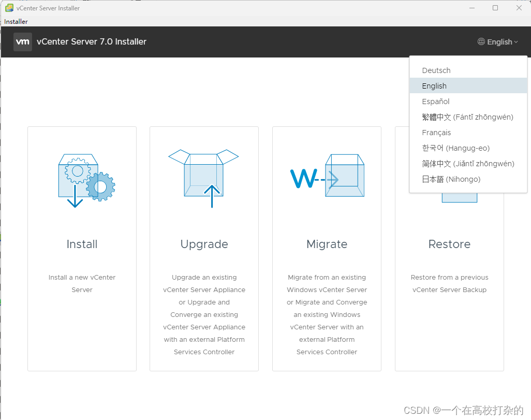The height and width of the screenshot is (420, 531).
Task: Select English in the language list
Action: [468, 86]
